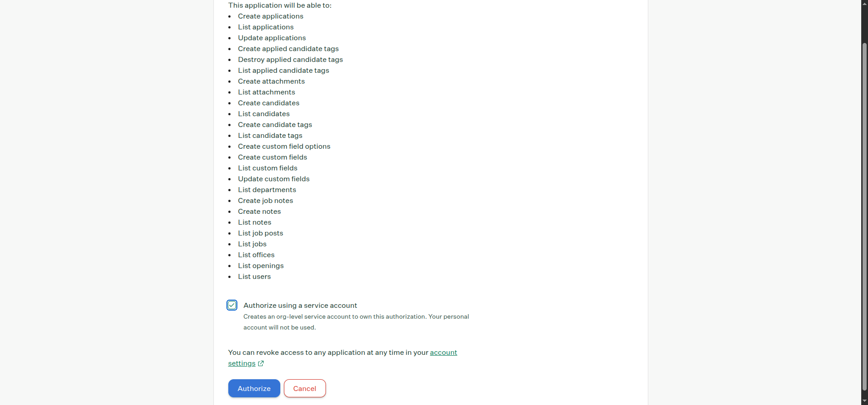The height and width of the screenshot is (405, 868).
Task: Click the "Update applications" list item
Action: [272, 38]
